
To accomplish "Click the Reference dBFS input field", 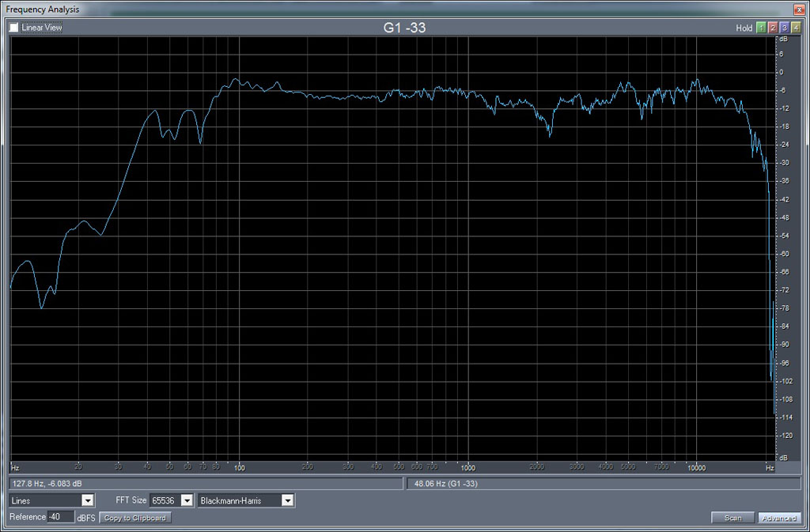I will point(60,517).
